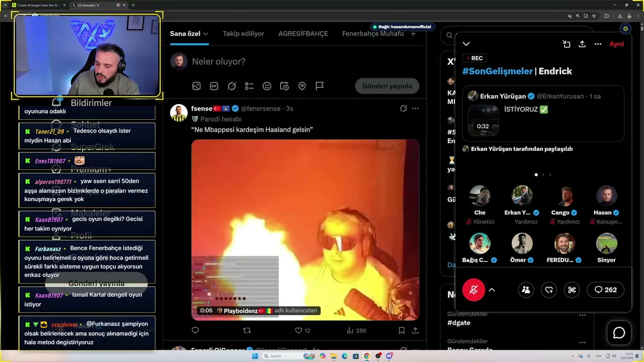Click the Gönderi yayınla button in composer
The width and height of the screenshot is (644, 362).
tap(387, 86)
